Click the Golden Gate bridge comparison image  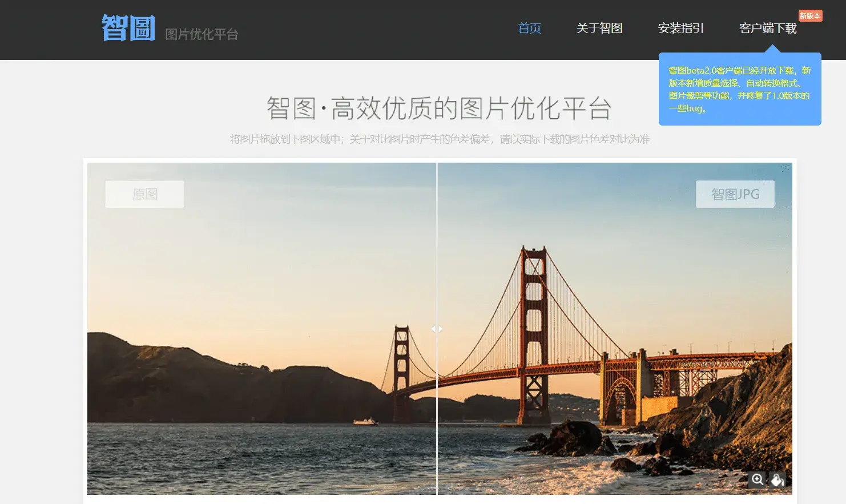[x=440, y=329]
